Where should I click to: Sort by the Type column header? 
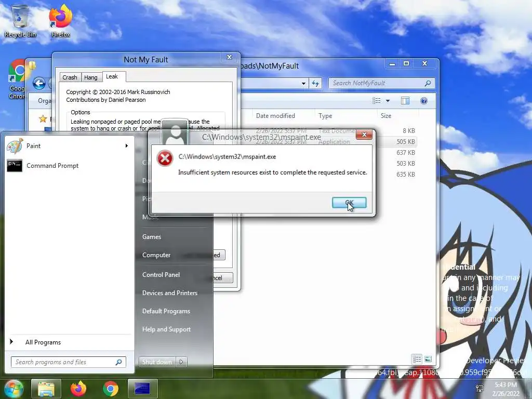(325, 116)
